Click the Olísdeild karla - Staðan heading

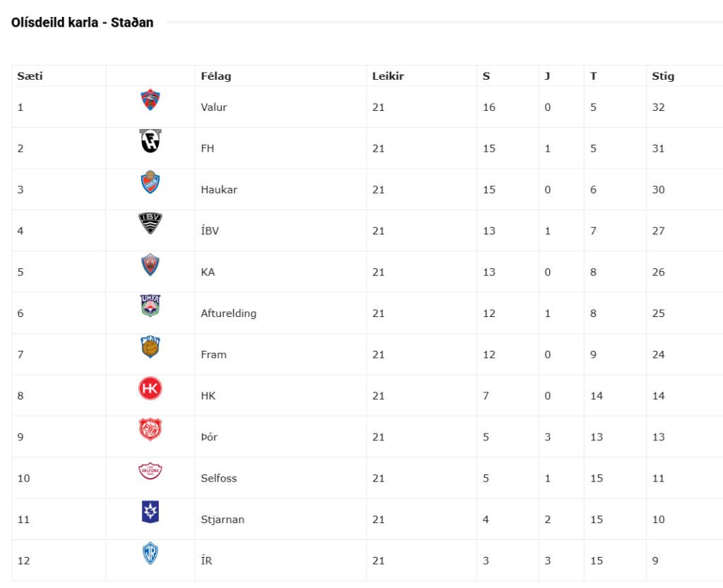82,23
